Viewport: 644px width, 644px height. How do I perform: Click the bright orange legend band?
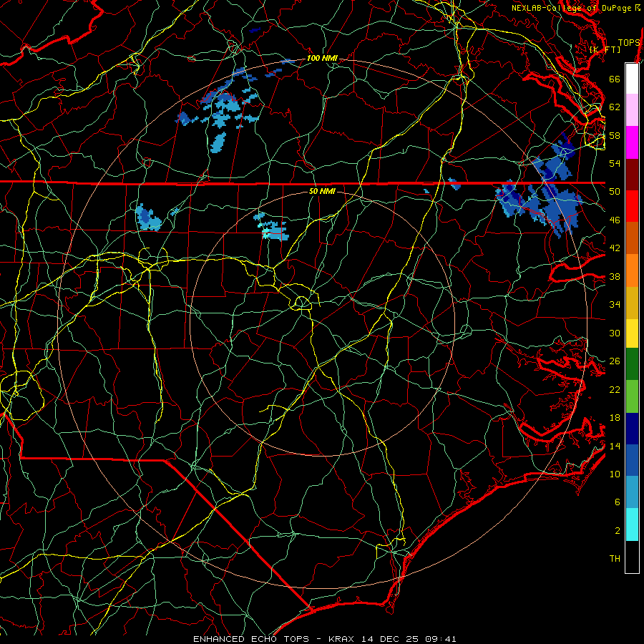[x=632, y=270]
